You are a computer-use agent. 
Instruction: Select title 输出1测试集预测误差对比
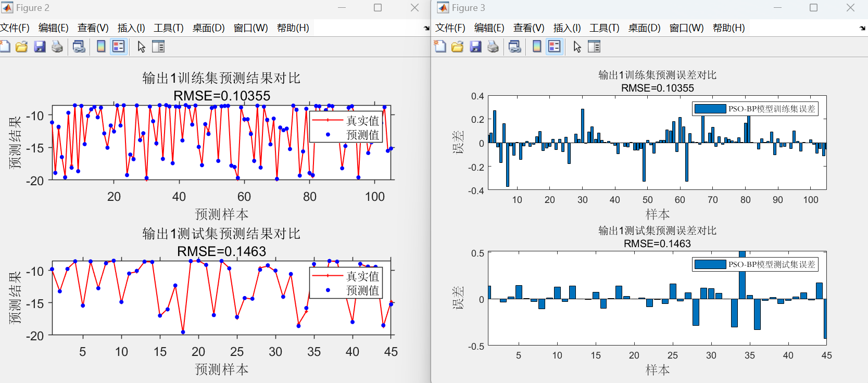[657, 231]
